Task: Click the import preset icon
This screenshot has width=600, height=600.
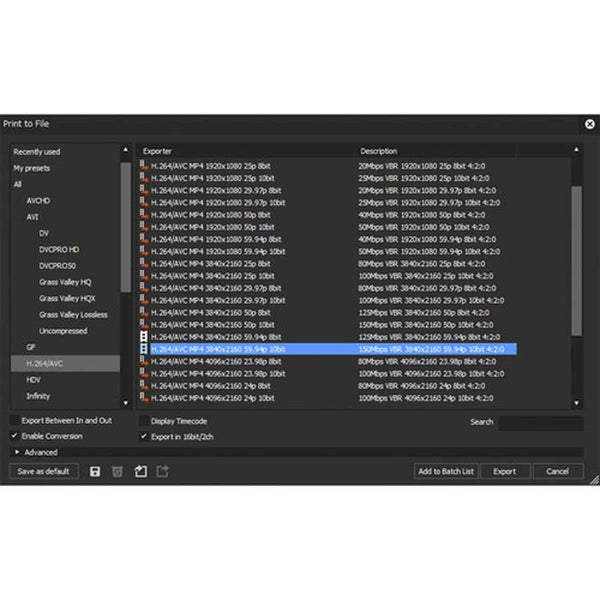Action: click(141, 471)
